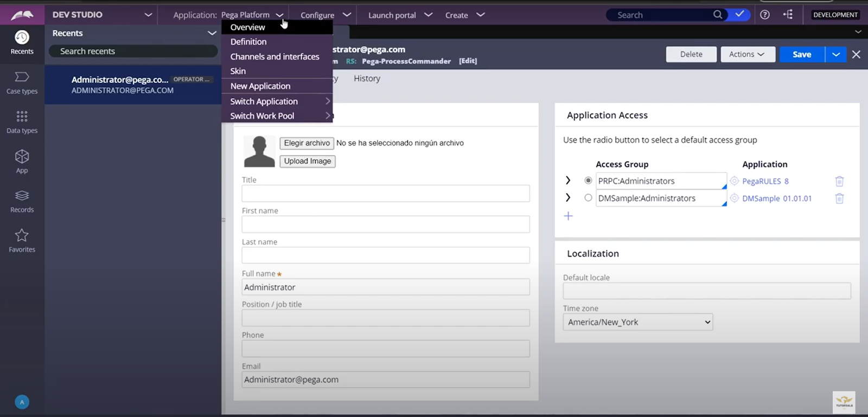Open the PegaRULES application target icon
The width and height of the screenshot is (868, 417).
735,181
